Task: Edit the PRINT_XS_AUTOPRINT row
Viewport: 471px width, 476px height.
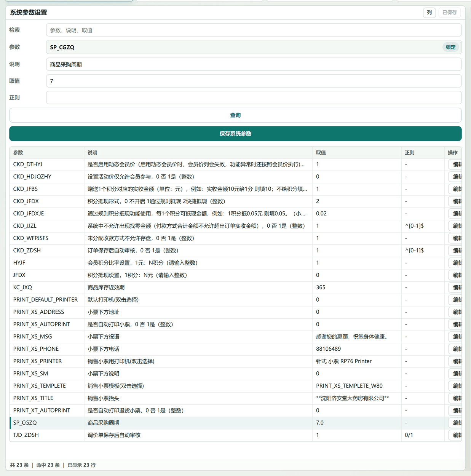Action: pos(455,324)
